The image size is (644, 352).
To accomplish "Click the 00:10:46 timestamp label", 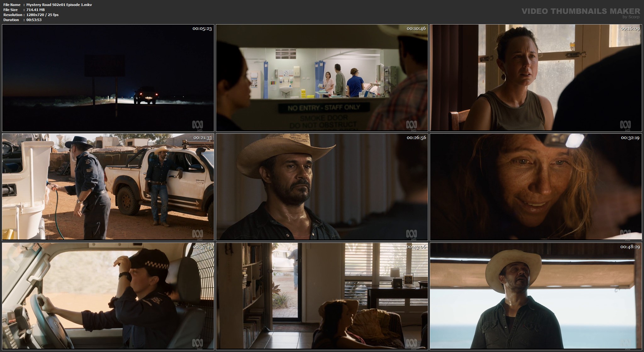I will [416, 29].
